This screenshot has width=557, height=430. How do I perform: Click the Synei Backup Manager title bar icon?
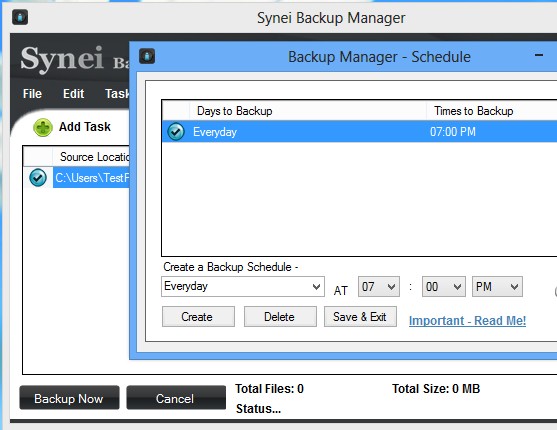pos(20,17)
